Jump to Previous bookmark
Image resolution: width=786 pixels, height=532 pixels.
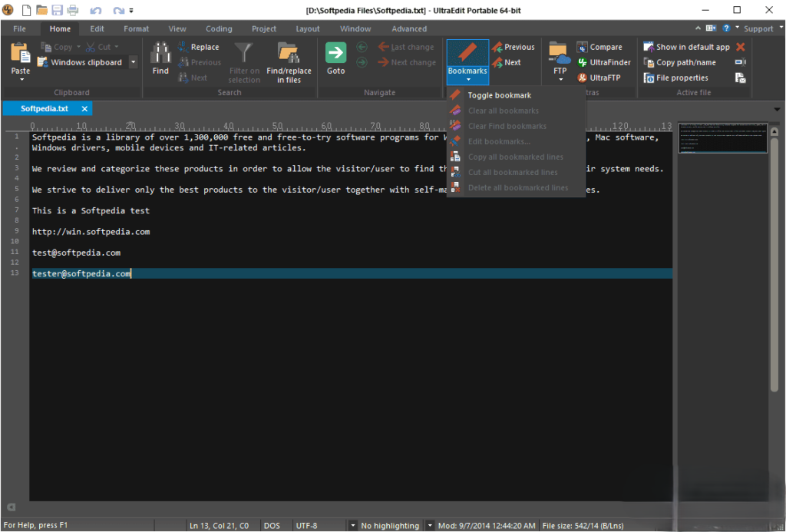coord(514,47)
